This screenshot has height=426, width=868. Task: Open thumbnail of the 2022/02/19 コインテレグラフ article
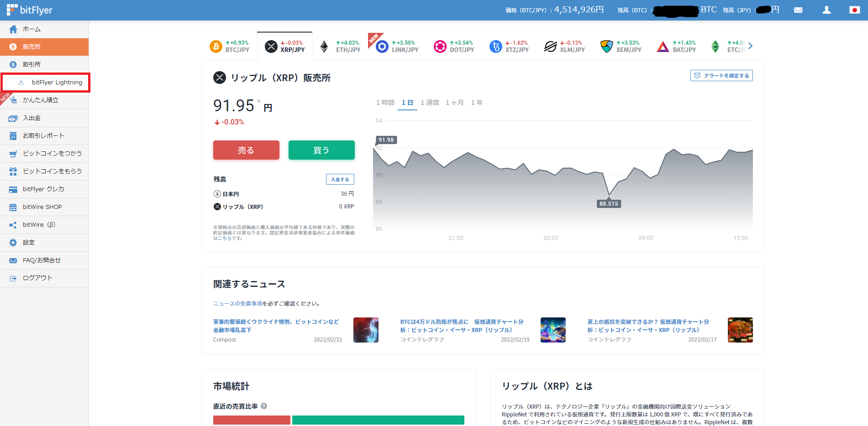point(553,330)
